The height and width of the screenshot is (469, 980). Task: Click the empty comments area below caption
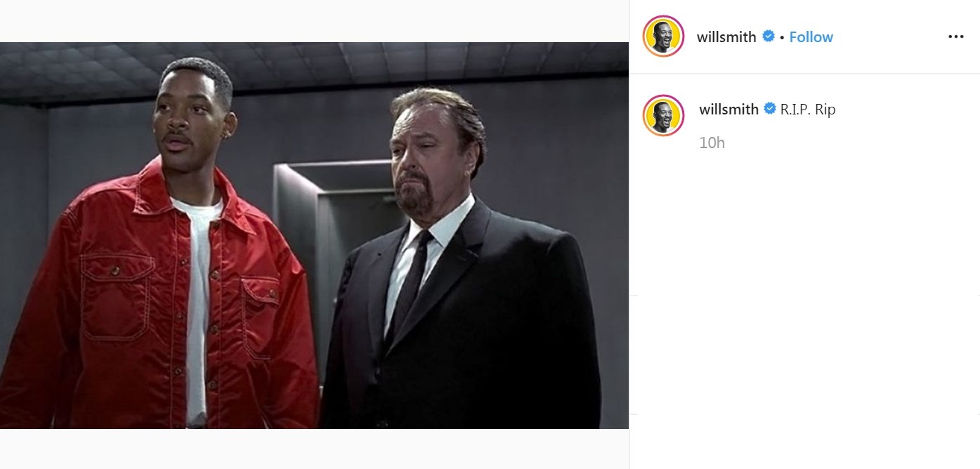point(805,295)
